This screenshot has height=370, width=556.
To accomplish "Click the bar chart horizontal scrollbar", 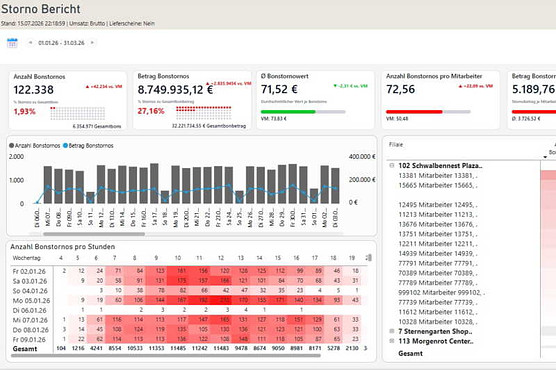I will pos(94,234).
